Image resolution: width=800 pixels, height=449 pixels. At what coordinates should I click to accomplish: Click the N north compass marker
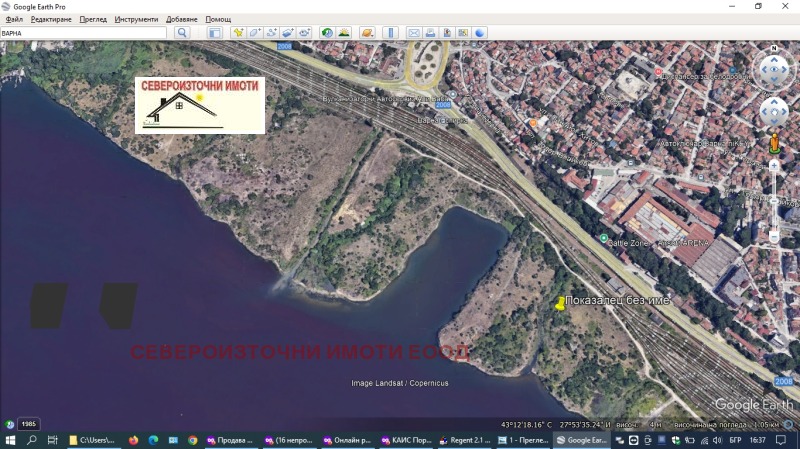pyautogui.click(x=774, y=48)
